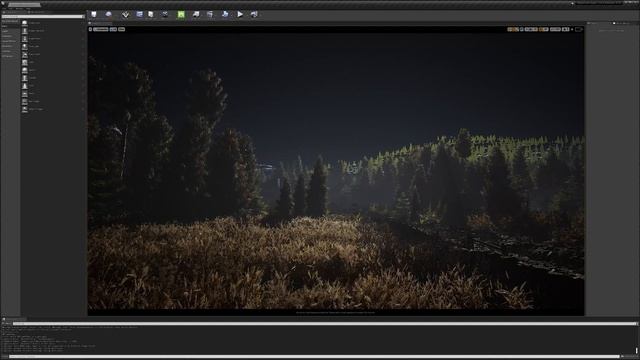
Task: Select the Cube shape icon
Action: [x=25, y=62]
